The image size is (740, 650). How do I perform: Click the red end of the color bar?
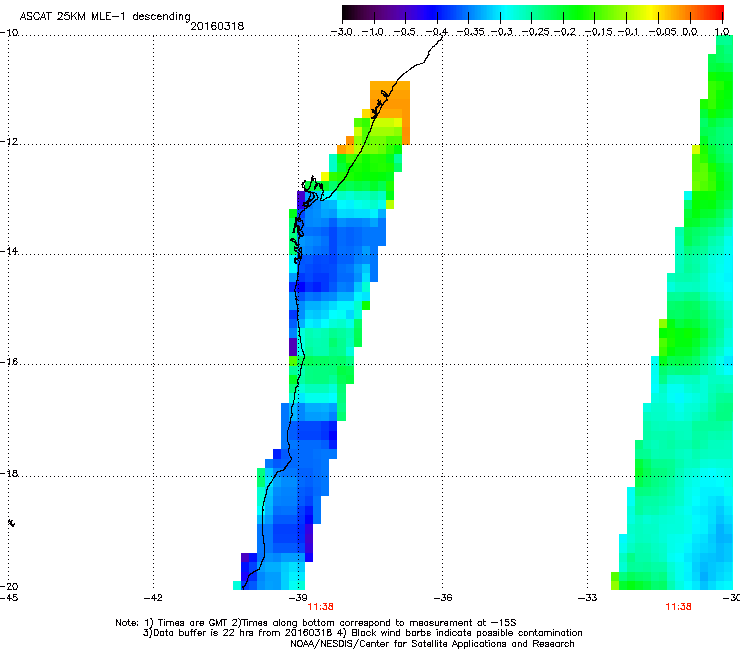717,12
